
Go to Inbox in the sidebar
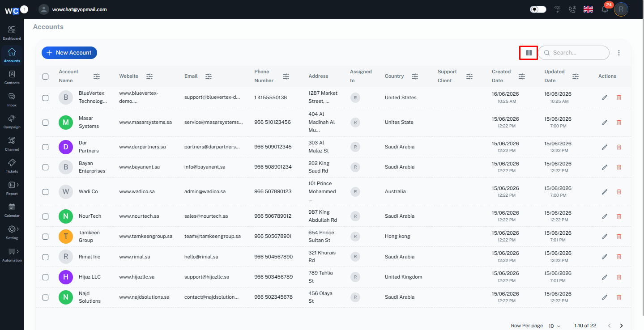tap(12, 99)
